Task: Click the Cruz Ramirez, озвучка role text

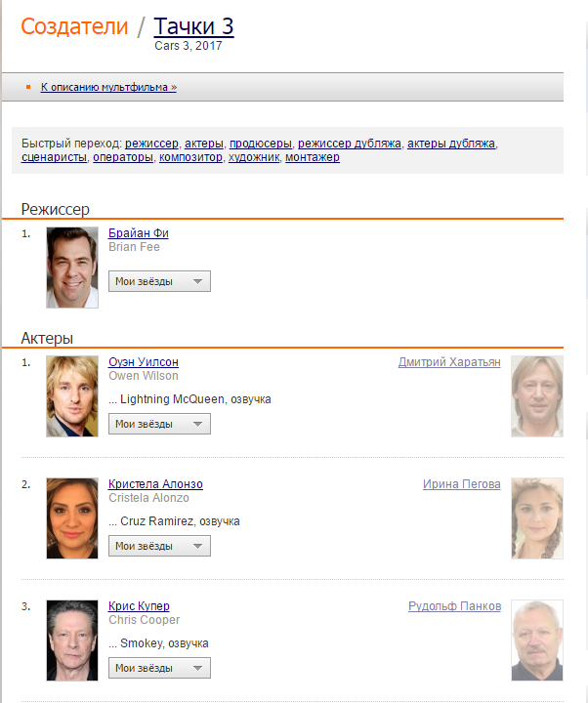Action: pyautogui.click(x=174, y=521)
